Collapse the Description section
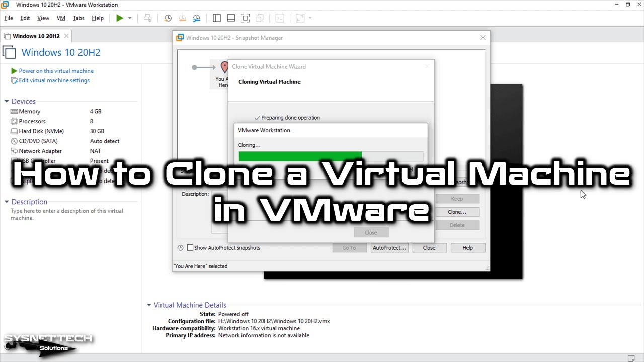This screenshot has width=644, height=362. (7, 202)
